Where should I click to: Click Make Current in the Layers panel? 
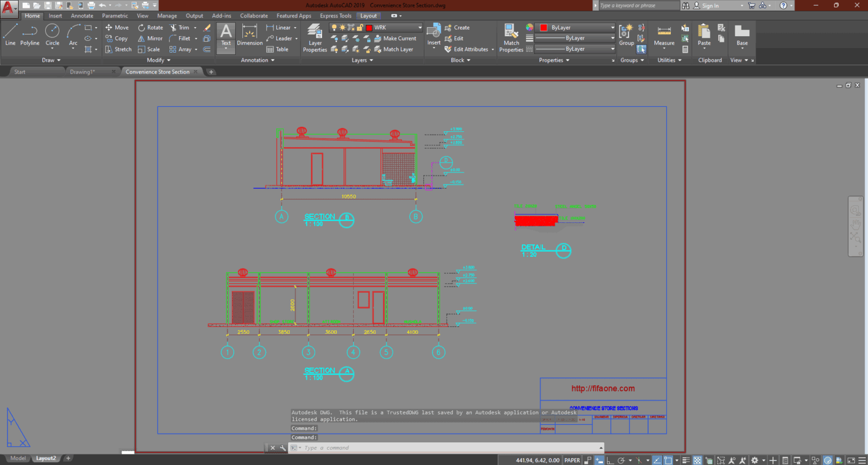click(x=396, y=38)
